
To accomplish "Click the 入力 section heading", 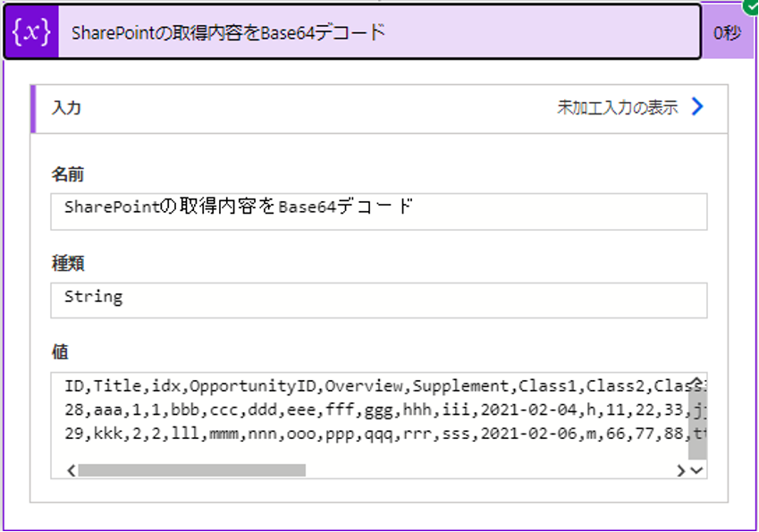I will [x=66, y=107].
